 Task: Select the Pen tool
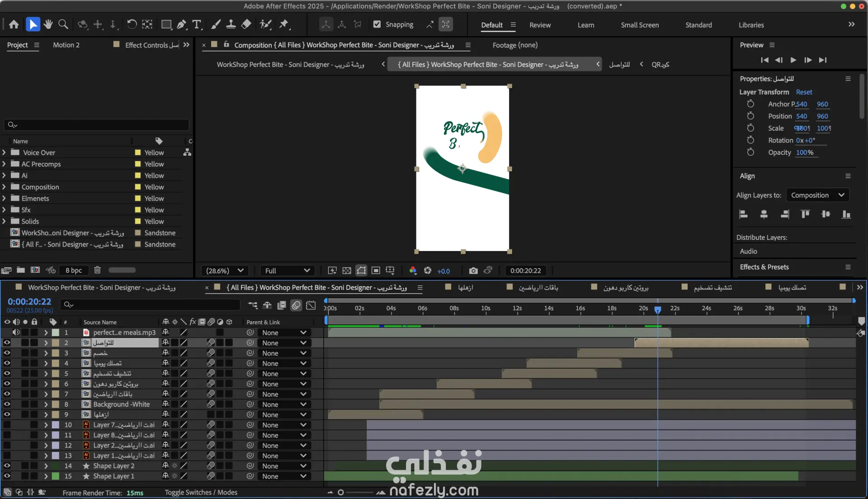click(181, 24)
